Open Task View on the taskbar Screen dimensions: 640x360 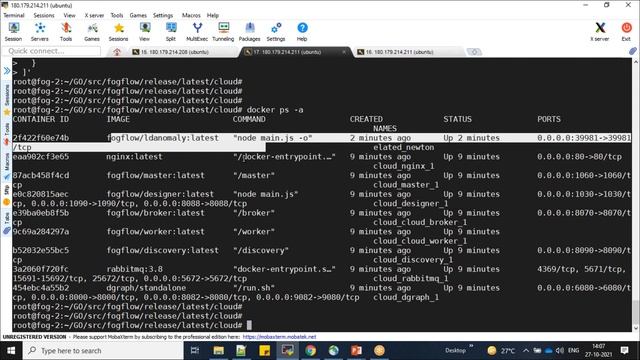[195, 351]
